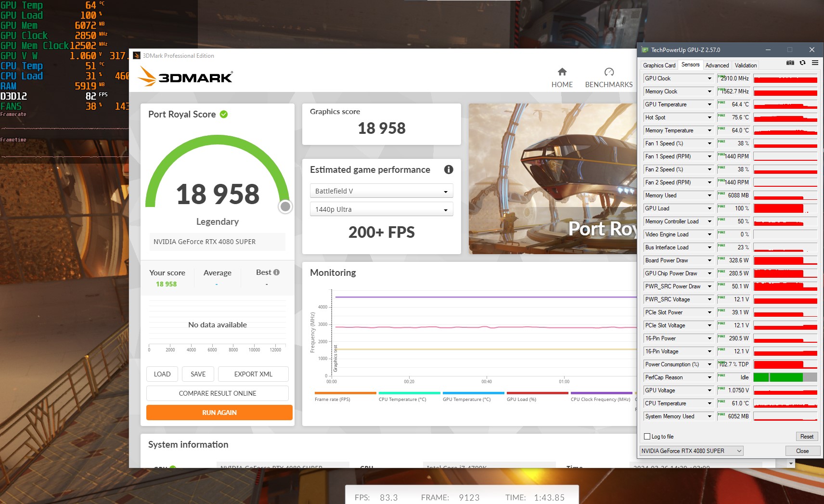The width and height of the screenshot is (824, 504).
Task: Expand the Fan 1 Speed (%) dropdown
Action: [x=709, y=143]
